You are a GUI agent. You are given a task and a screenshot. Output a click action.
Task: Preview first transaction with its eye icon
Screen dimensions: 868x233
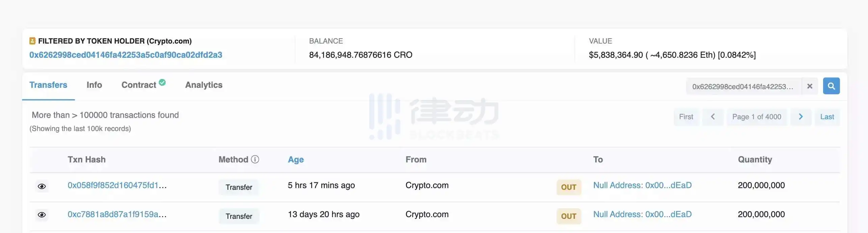(42, 186)
